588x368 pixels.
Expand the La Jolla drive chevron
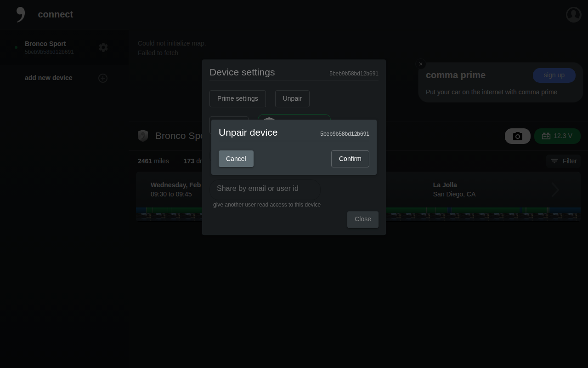555,190
